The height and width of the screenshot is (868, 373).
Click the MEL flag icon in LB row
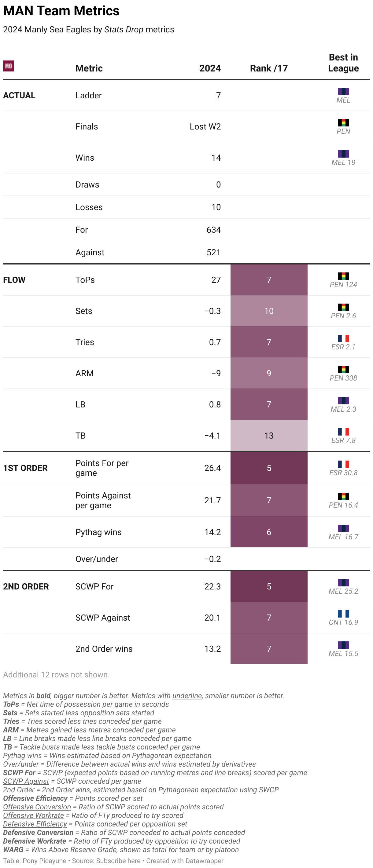pyautogui.click(x=343, y=401)
